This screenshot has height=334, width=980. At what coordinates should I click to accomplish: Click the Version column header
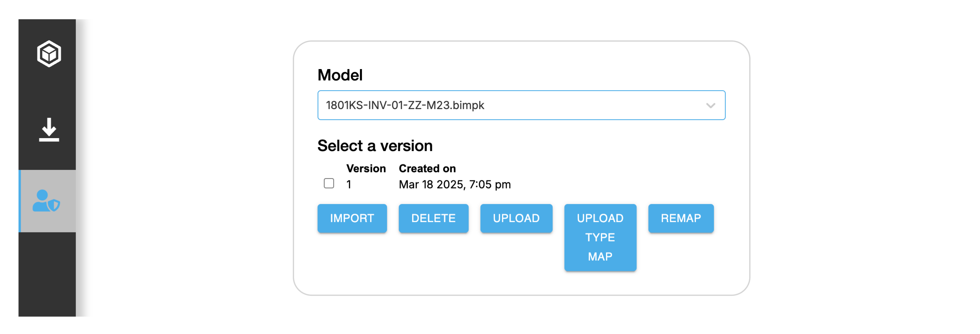click(x=366, y=169)
